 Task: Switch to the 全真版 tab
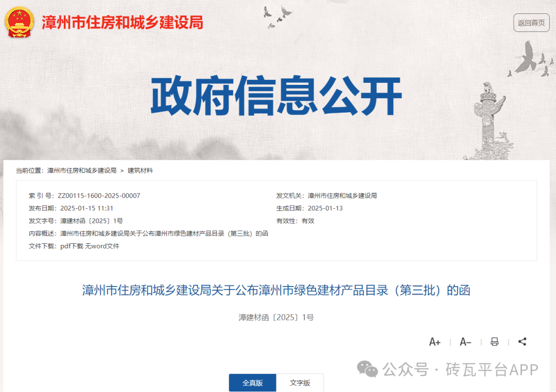pos(252,383)
